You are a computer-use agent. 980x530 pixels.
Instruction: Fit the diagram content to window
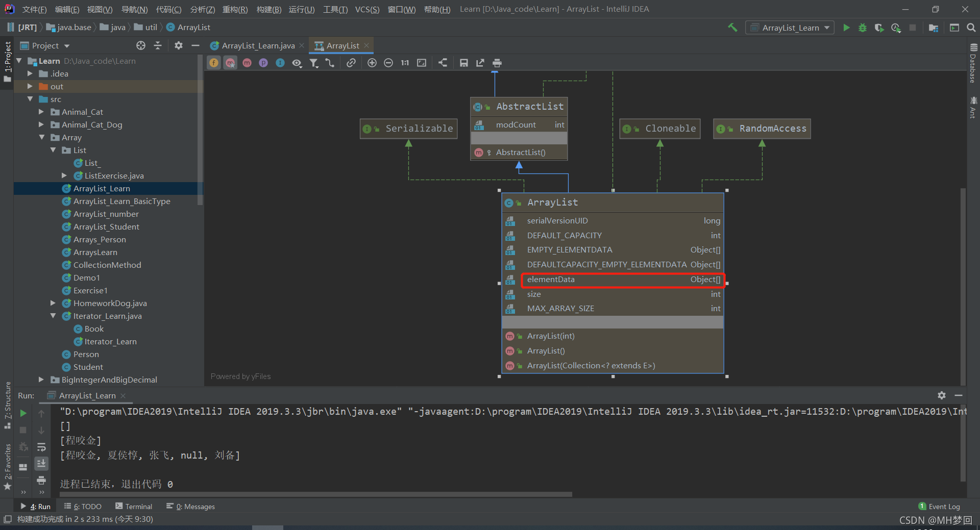click(x=422, y=63)
